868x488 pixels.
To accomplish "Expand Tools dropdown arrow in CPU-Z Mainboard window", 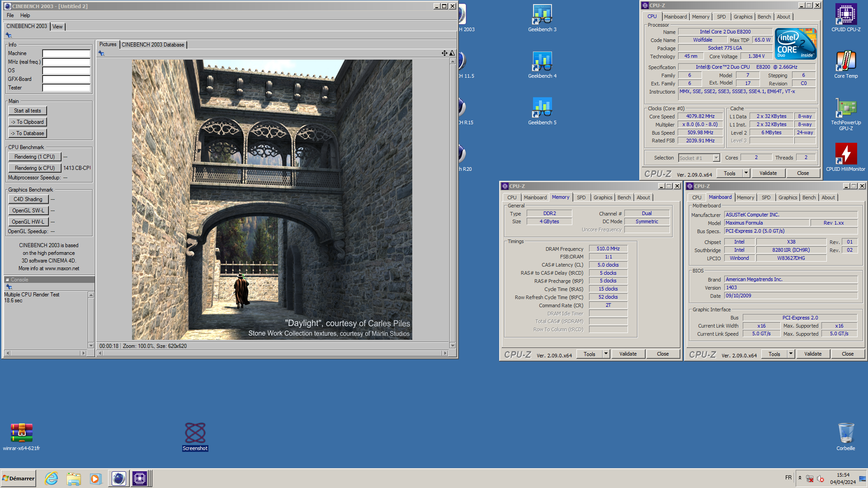I will (x=791, y=354).
